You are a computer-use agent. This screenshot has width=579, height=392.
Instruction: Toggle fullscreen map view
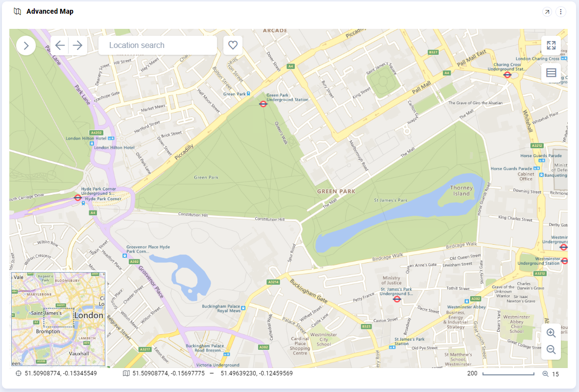coord(551,46)
